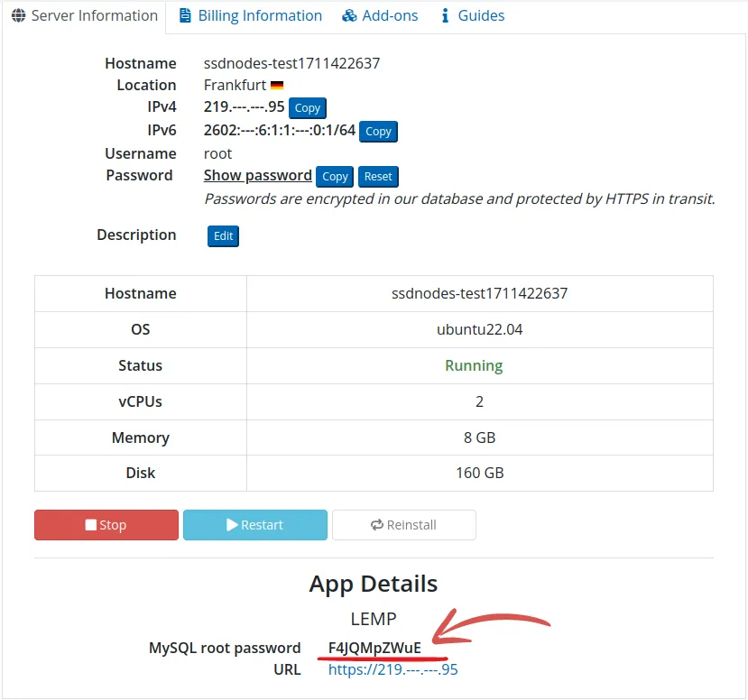Click the password encryption notice text

click(x=460, y=198)
